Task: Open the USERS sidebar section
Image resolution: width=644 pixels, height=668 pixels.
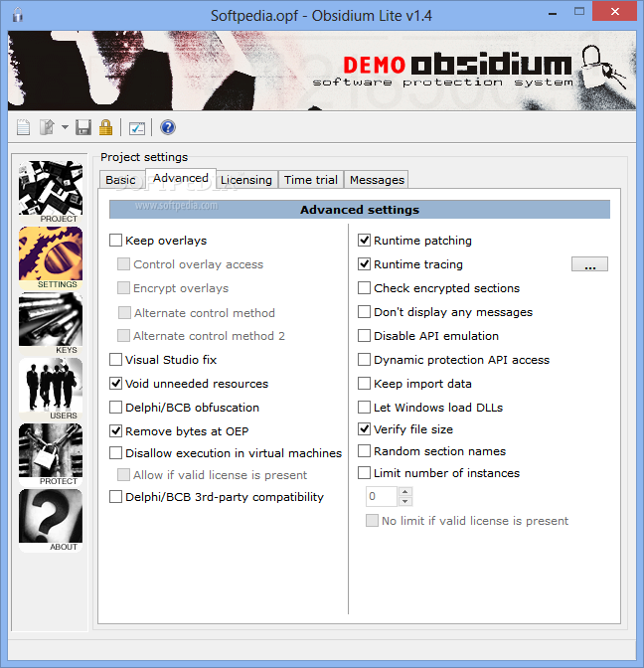Action: 51,389
